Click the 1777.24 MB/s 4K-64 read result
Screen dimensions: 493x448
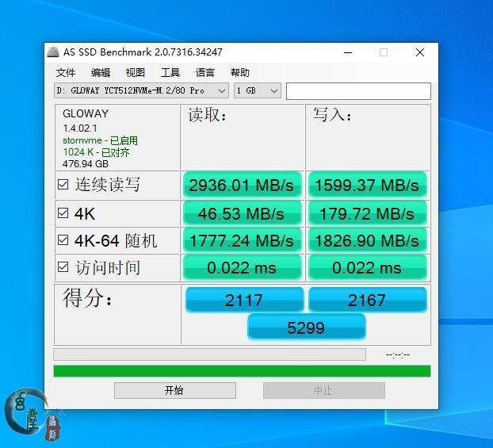click(x=242, y=240)
